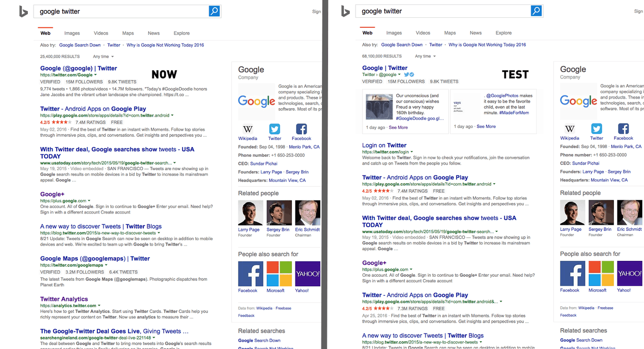The image size is (644, 349).
Task: Open 'Login on Twitter' result in TEST page
Action: coord(384,145)
